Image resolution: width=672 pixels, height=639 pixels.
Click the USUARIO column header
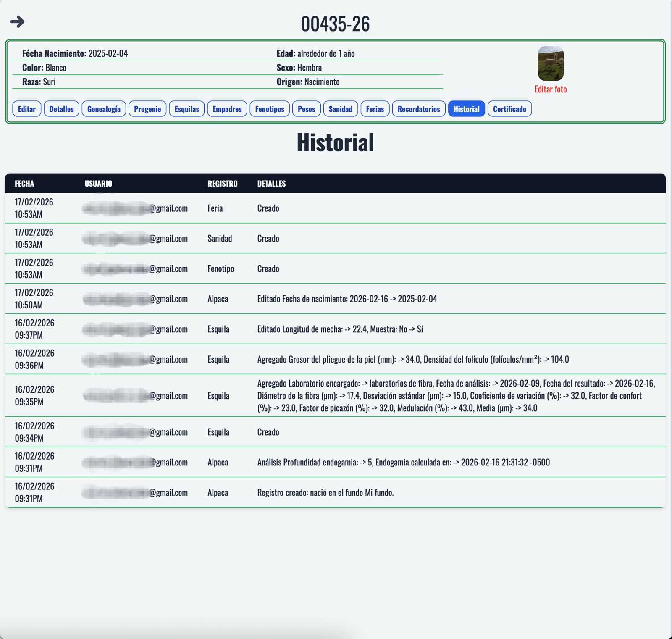(x=98, y=184)
